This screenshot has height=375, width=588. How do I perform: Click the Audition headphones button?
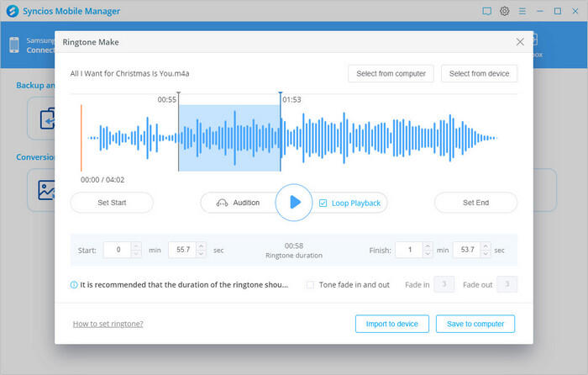pos(238,203)
